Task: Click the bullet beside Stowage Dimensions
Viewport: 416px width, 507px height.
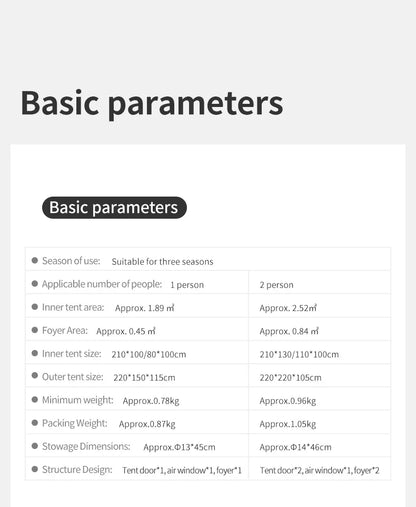Action: click(35, 446)
